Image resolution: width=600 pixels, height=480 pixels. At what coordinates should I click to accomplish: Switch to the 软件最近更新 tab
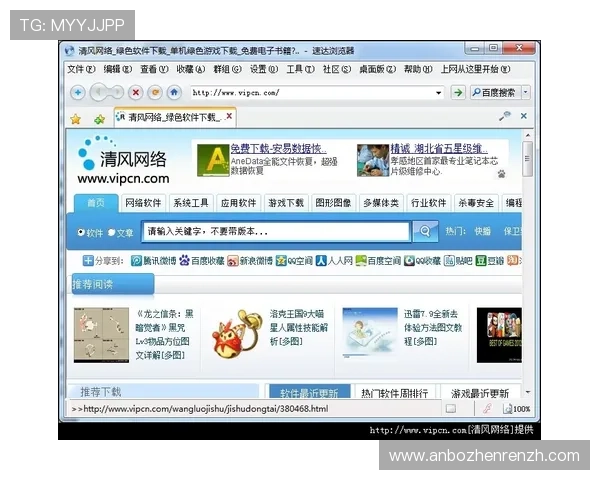tap(308, 392)
